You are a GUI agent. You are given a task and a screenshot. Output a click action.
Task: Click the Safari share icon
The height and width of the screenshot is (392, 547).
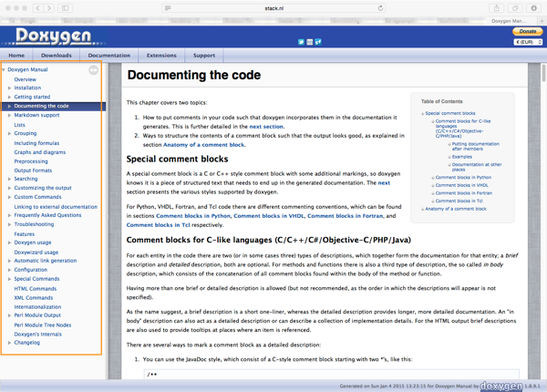click(x=496, y=8)
